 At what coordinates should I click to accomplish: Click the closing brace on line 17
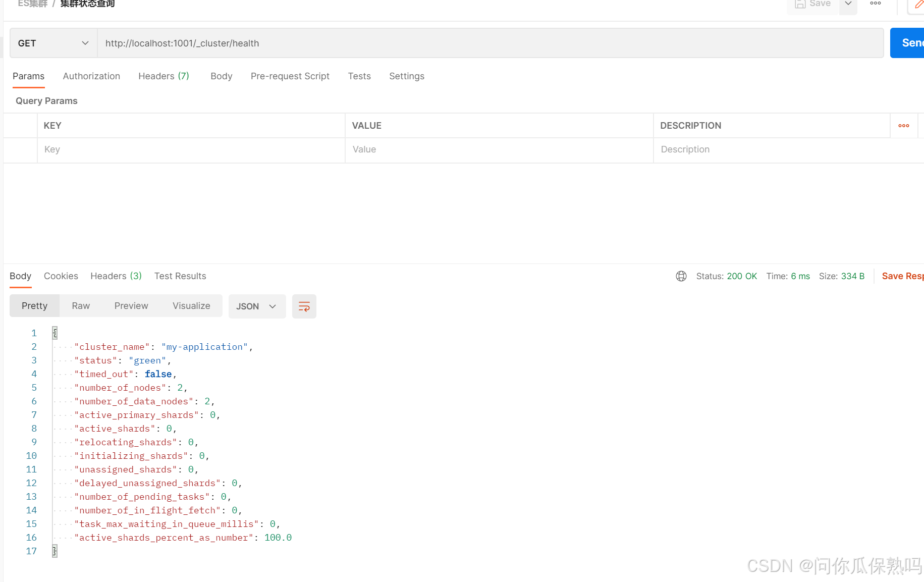point(55,551)
